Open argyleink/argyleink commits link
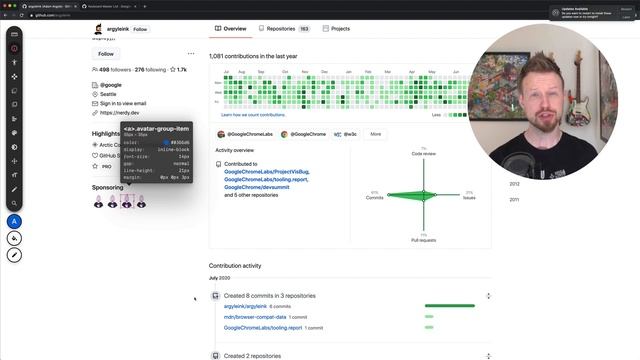This screenshot has width=640, height=360. pyautogui.click(x=245, y=307)
